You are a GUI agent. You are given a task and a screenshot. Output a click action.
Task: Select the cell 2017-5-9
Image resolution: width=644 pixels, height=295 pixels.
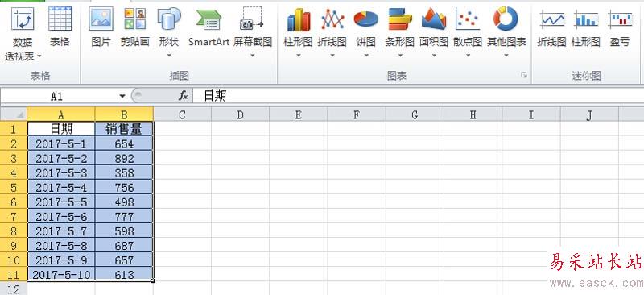(x=61, y=260)
